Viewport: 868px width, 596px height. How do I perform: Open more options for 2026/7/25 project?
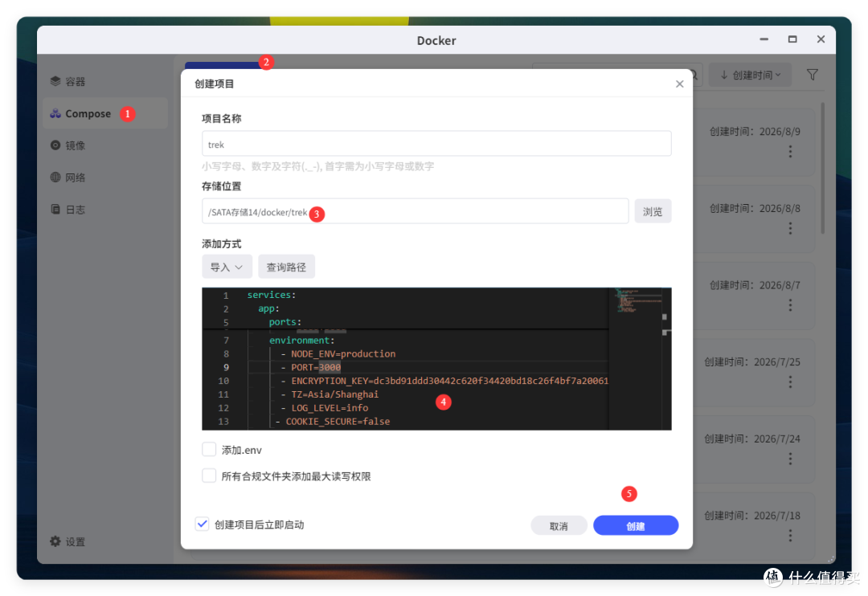791,382
